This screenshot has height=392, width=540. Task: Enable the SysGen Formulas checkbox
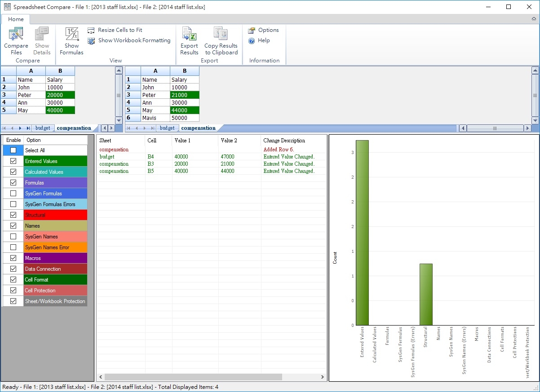tap(13, 194)
